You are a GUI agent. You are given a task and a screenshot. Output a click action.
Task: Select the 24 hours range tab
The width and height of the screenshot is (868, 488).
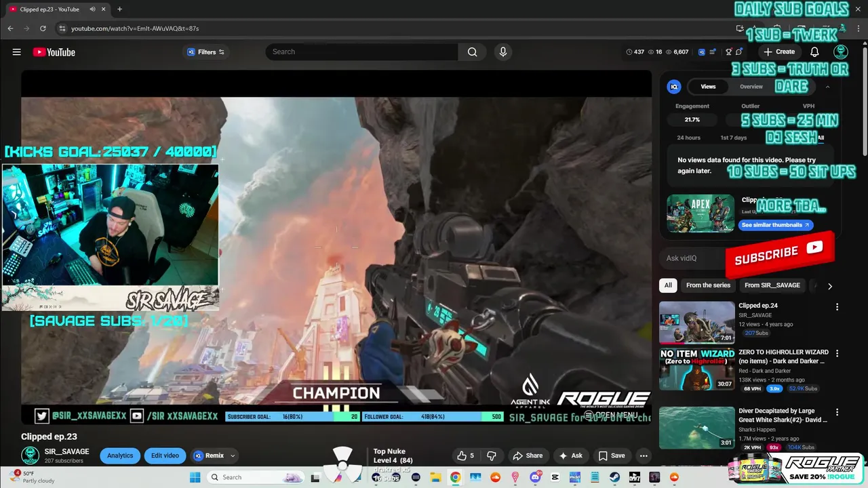click(688, 138)
